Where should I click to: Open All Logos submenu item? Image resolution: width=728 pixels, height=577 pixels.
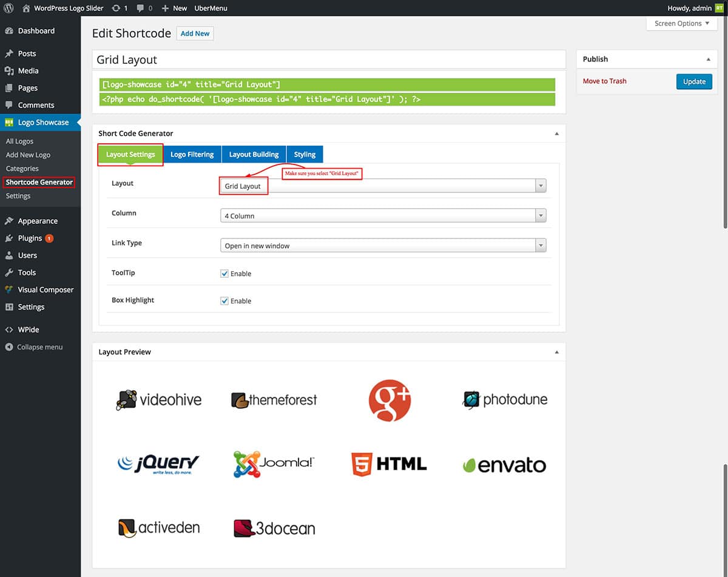click(19, 141)
